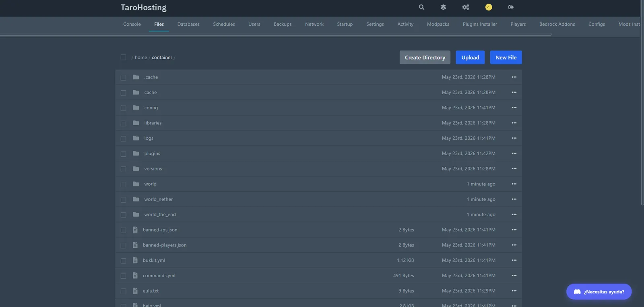644x307 pixels.
Task: Open the Activity tab
Action: tap(405, 24)
